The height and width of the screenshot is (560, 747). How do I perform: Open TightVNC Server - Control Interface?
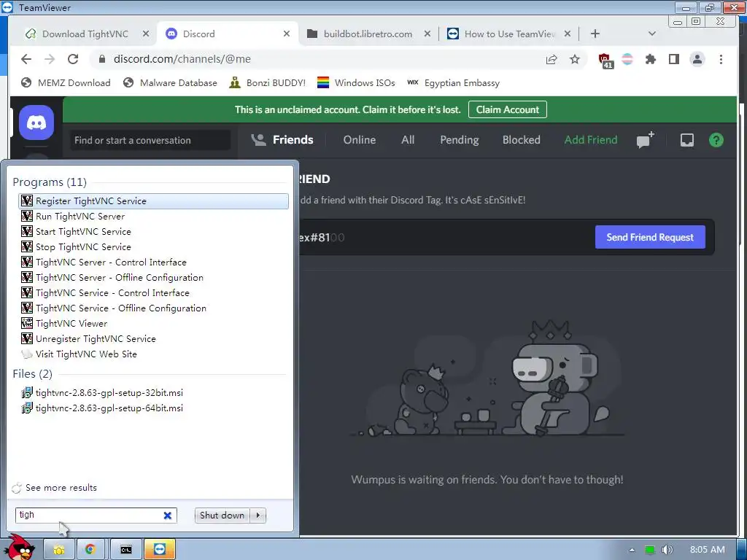pyautogui.click(x=153, y=262)
